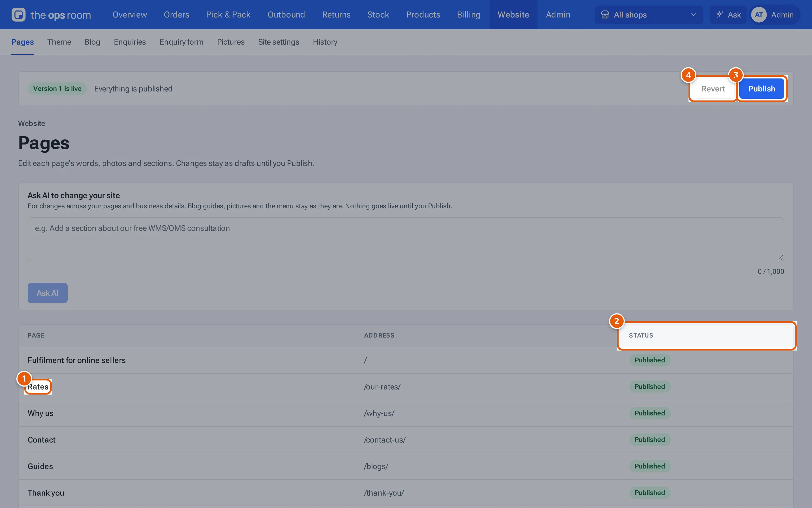The image size is (812, 508).
Task: Open the Enquiries tab
Action: [130, 42]
